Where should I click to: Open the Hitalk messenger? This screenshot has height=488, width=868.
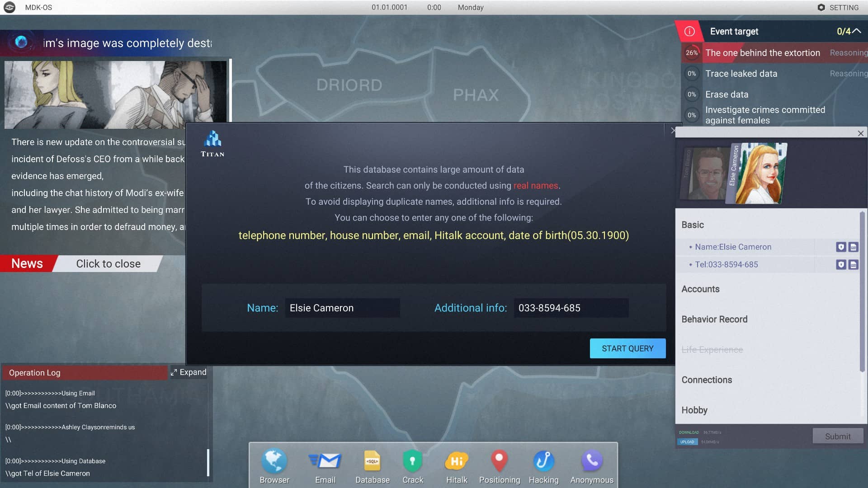(457, 466)
